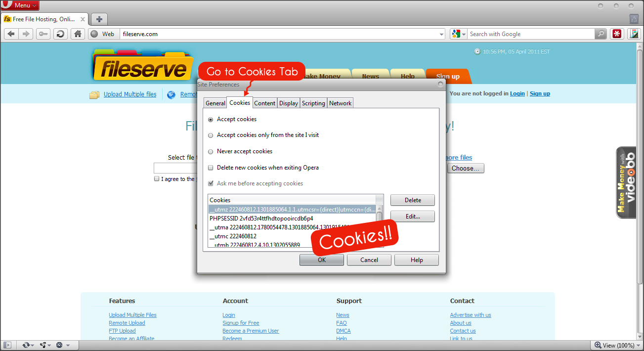The image size is (644, 351).
Task: Switch to the General tab
Action: (215, 103)
